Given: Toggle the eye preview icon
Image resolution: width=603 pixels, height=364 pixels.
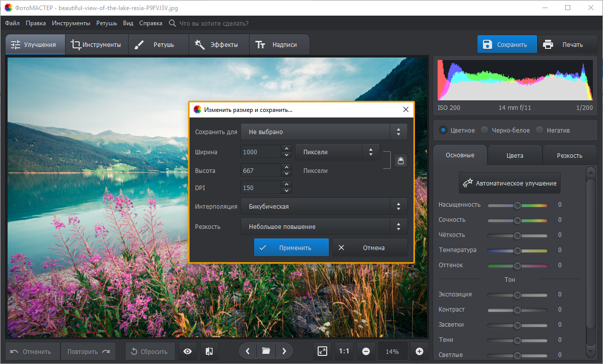Looking at the screenshot, I should coord(188,351).
